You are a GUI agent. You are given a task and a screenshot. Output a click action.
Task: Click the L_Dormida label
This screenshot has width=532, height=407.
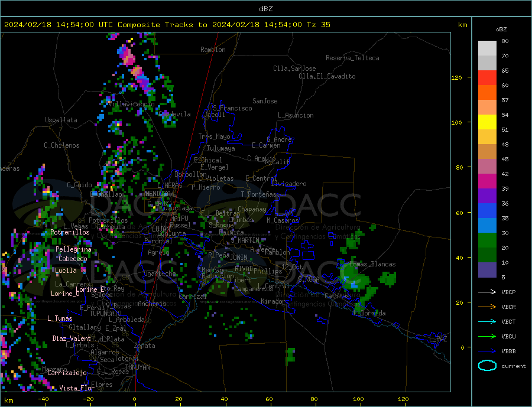click(x=370, y=313)
